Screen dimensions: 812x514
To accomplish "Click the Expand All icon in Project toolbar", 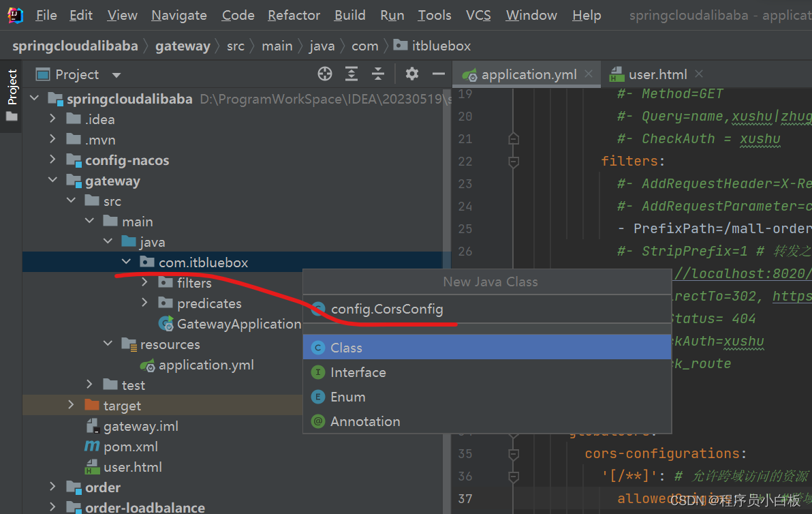I will pos(352,74).
